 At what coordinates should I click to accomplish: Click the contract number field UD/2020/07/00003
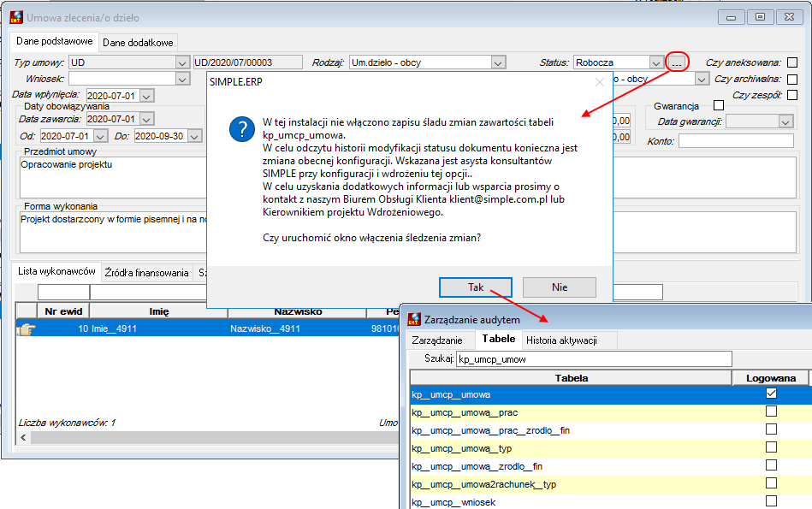247,62
